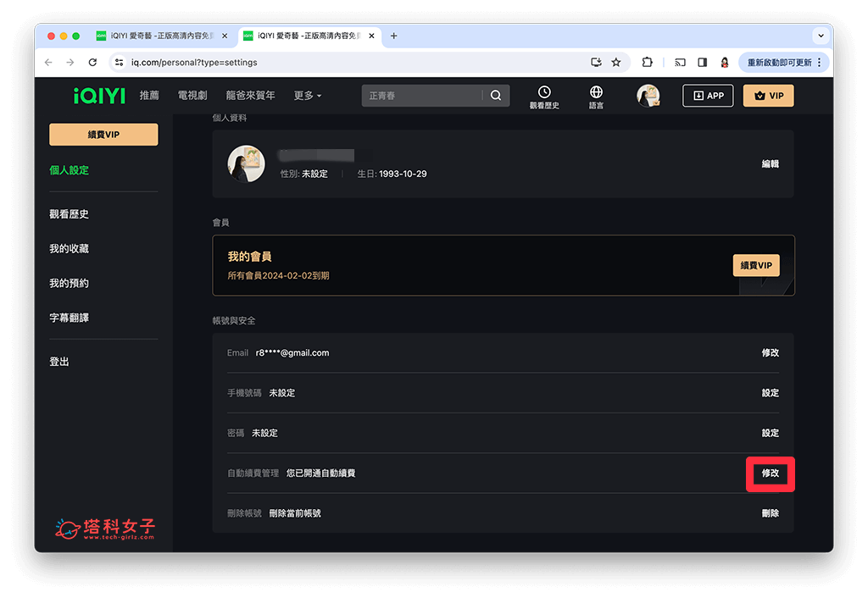
Task: Select the VIP crown button
Action: 767,95
